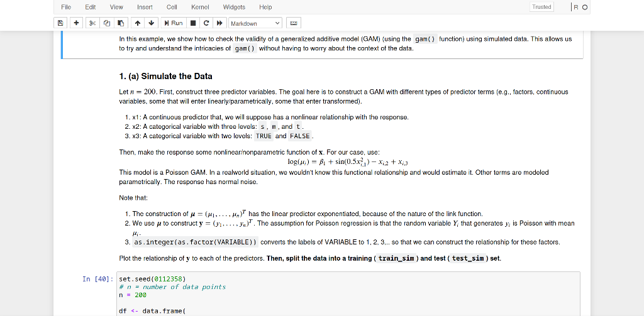Save and checkpoint the notebook
This screenshot has width=644, height=316.
tap(60, 23)
